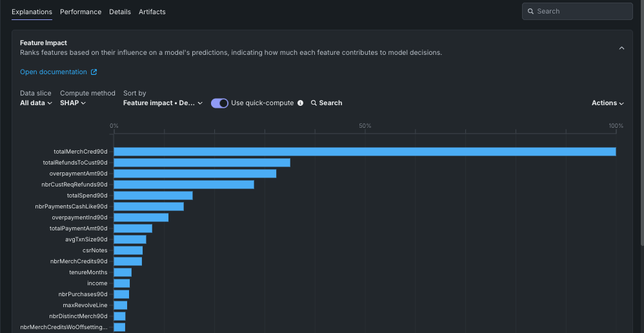This screenshot has height=333, width=644.
Task: Click the totalRefundsToCust90d bar
Action: click(202, 163)
